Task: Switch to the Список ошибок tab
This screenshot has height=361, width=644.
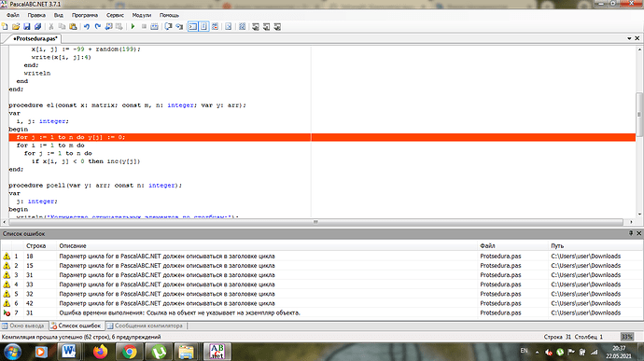Action: click(76, 326)
